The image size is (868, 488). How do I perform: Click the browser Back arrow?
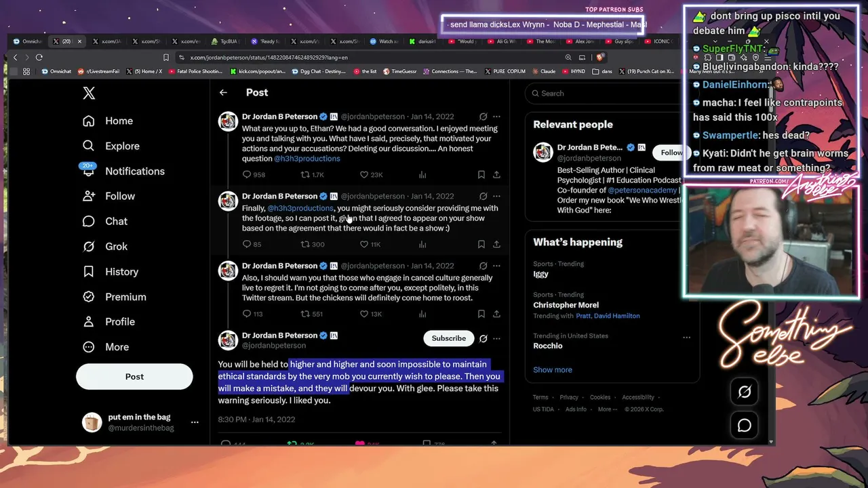tap(15, 58)
